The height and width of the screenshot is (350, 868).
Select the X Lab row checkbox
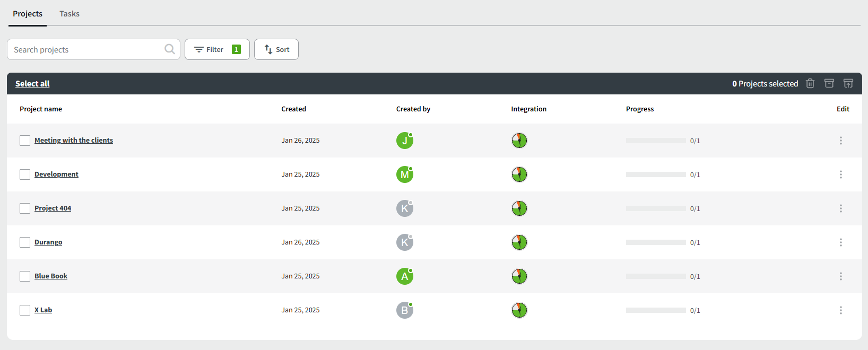click(25, 310)
